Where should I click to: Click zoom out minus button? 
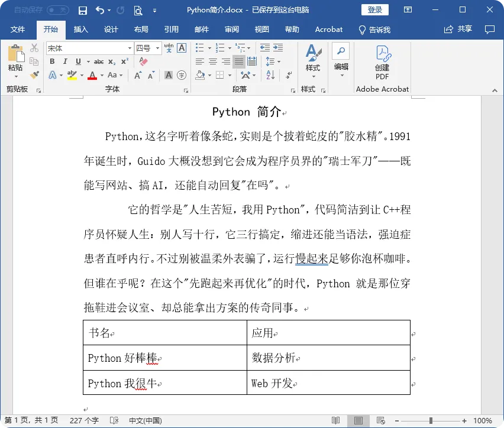click(x=397, y=420)
